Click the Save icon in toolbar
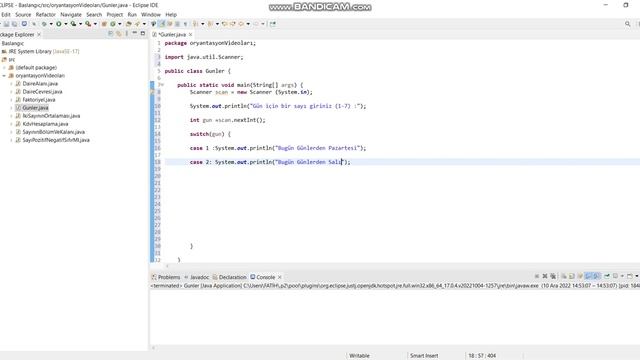The height and width of the screenshot is (360, 640). pos(7,24)
